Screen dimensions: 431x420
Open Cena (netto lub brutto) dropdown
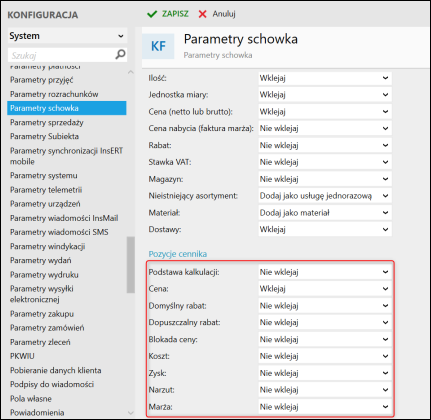[325, 112]
